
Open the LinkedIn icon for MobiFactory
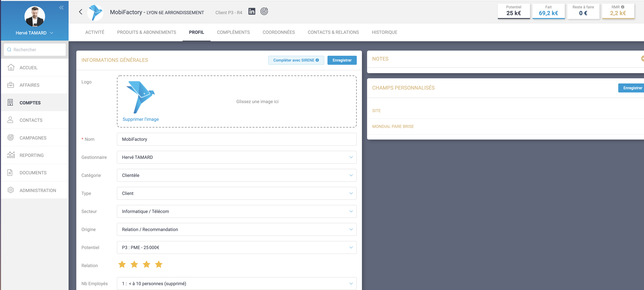pos(251,11)
